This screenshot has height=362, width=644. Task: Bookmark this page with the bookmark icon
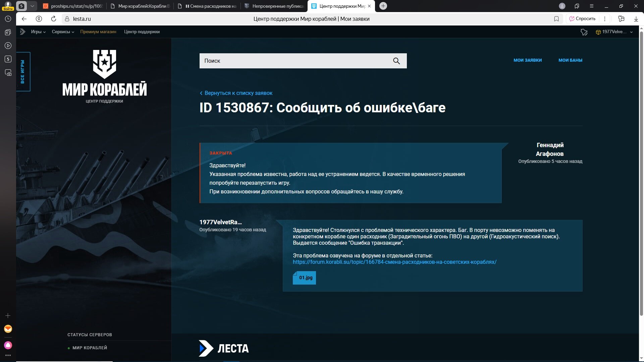pyautogui.click(x=556, y=19)
